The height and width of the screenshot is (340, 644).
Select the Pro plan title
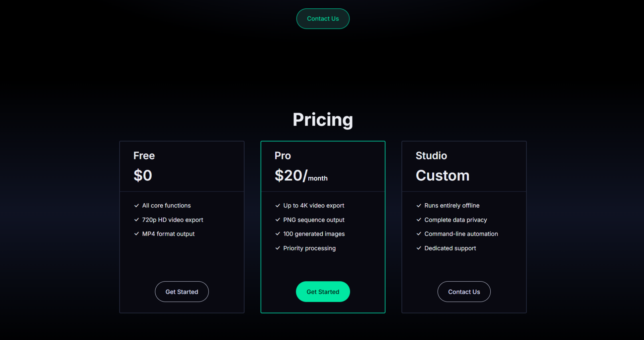pos(282,156)
